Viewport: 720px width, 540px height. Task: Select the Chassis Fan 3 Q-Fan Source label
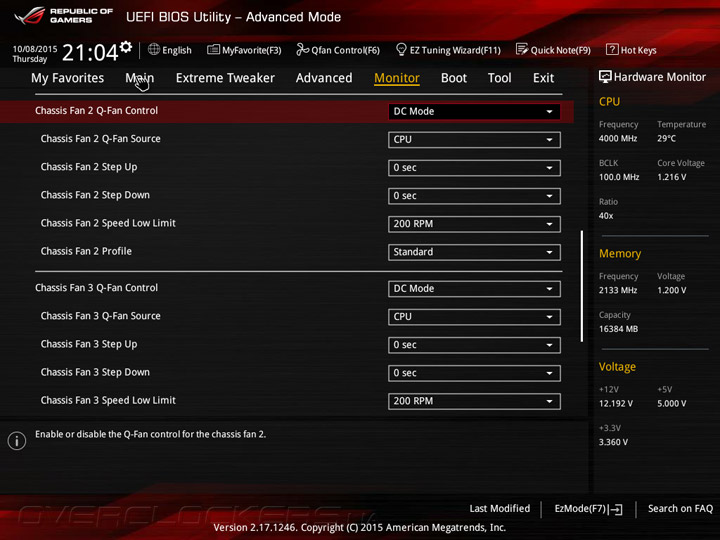point(101,316)
